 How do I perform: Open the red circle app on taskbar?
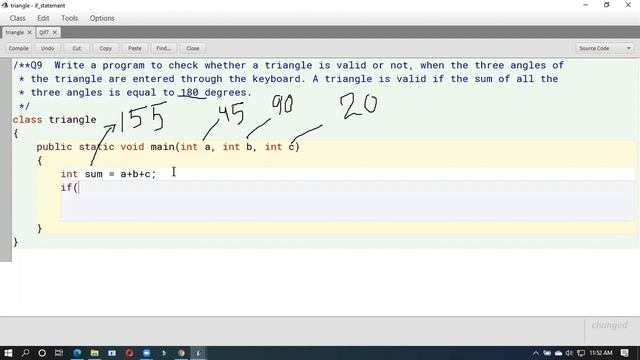tap(129, 353)
